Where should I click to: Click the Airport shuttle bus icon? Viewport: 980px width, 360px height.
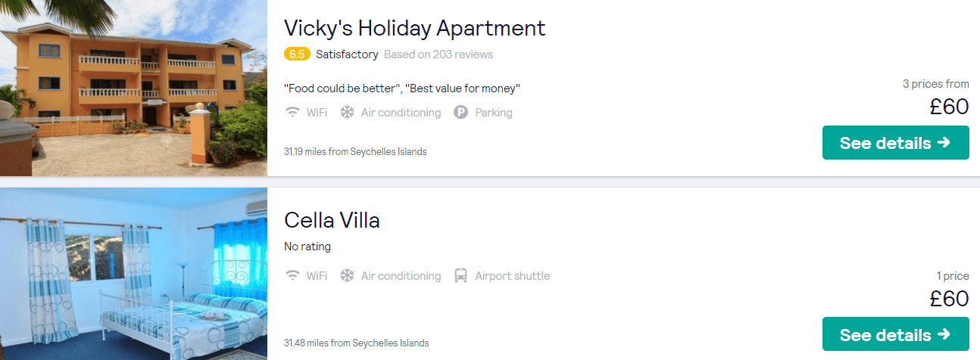(460, 276)
